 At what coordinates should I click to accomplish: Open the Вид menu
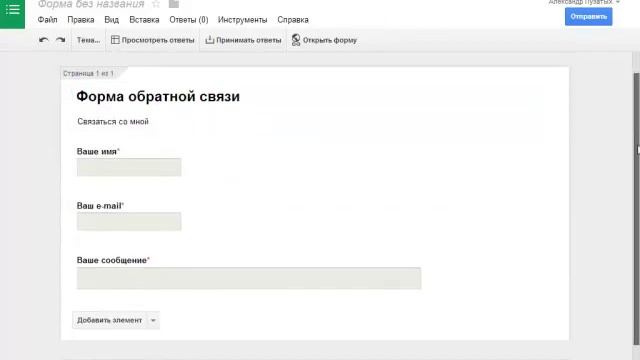click(111, 20)
